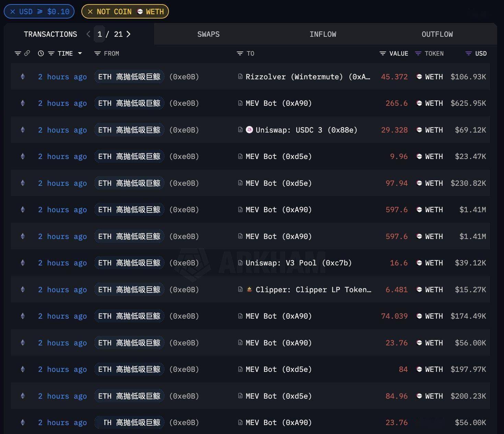This screenshot has height=434, width=504.
Task: Click Ethereum icon in the $106.93K row
Action: pos(23,77)
